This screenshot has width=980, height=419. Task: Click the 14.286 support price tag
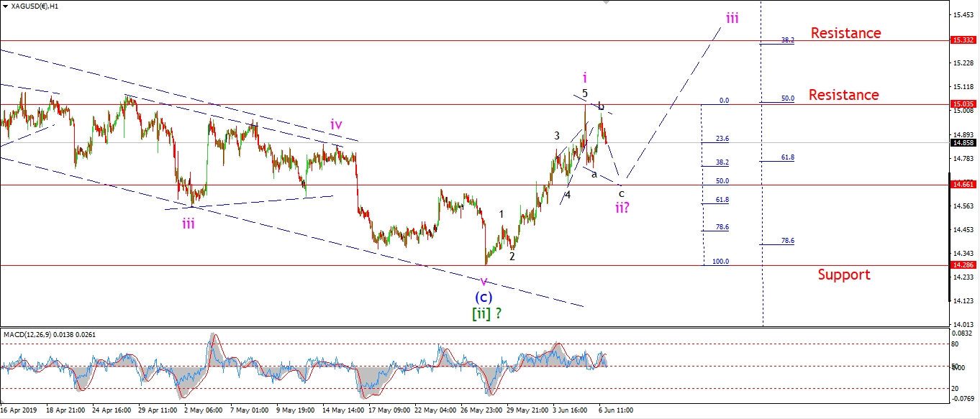pyautogui.click(x=963, y=265)
